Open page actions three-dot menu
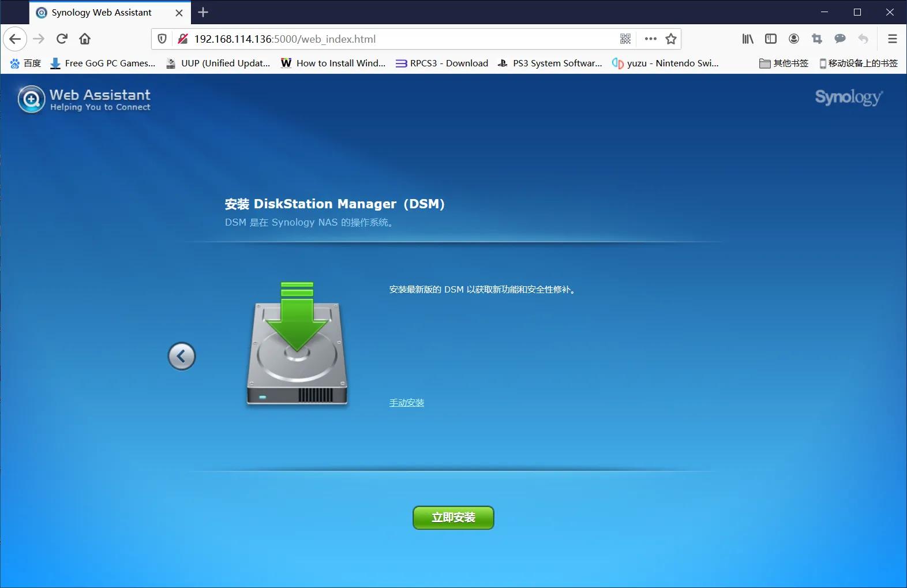 [651, 39]
